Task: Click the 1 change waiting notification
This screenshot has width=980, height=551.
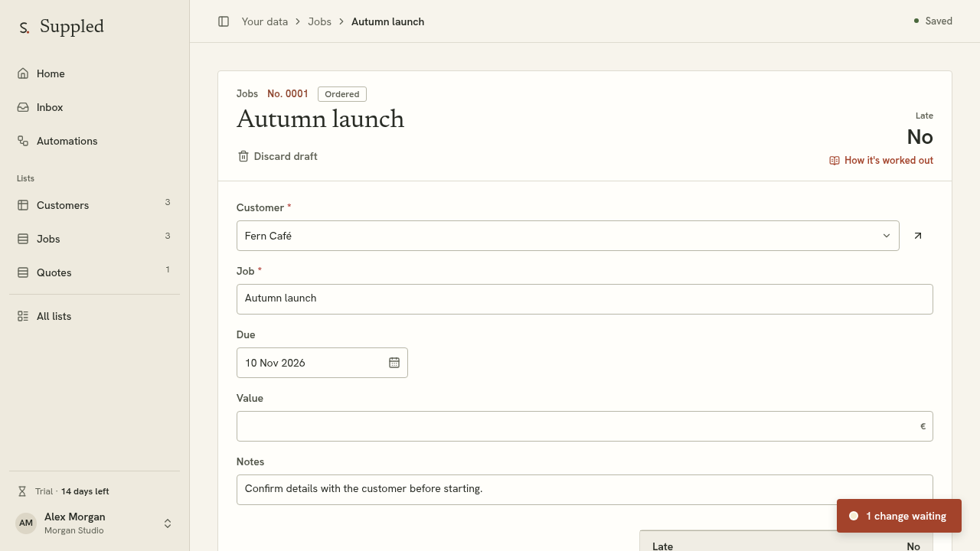Action: pos(899,516)
